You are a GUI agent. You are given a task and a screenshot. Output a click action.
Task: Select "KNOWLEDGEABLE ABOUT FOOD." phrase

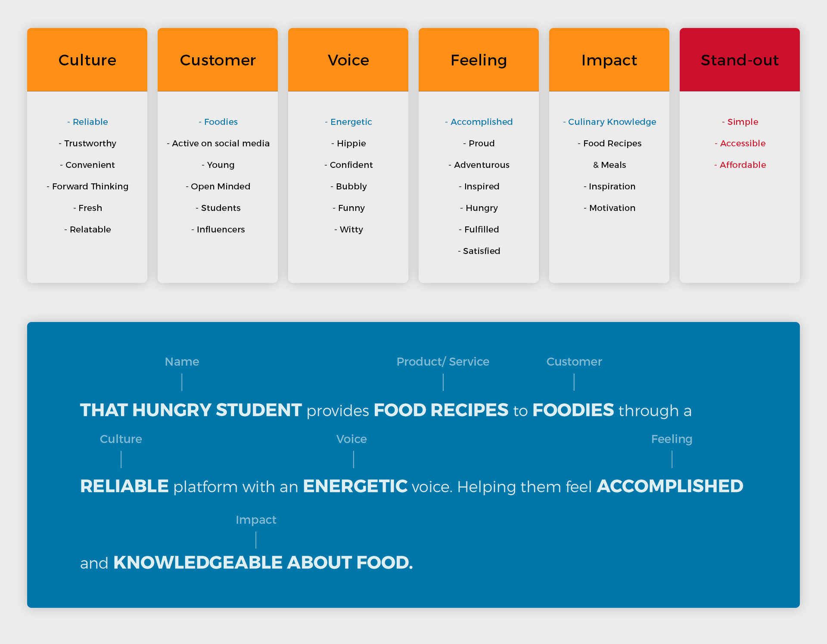[x=263, y=563]
